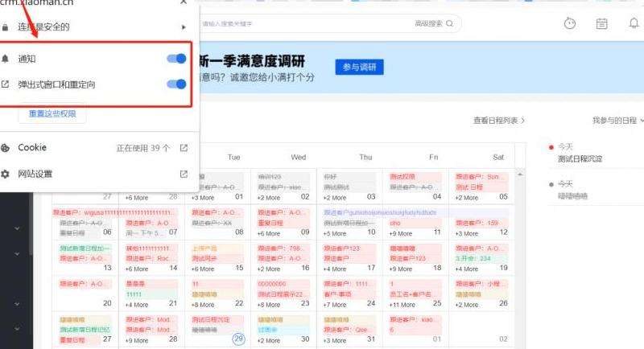Toggle the 弹出式窗口和重定向 pop-ups switch
The height and width of the screenshot is (349, 644).
tap(175, 84)
